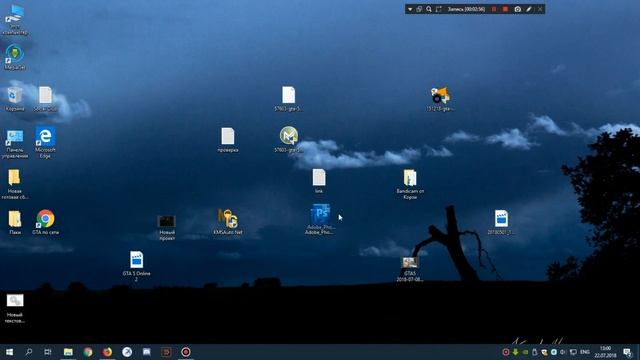Click the tray recorder red circle icon
This screenshot has height=360, width=640.
(506, 352)
